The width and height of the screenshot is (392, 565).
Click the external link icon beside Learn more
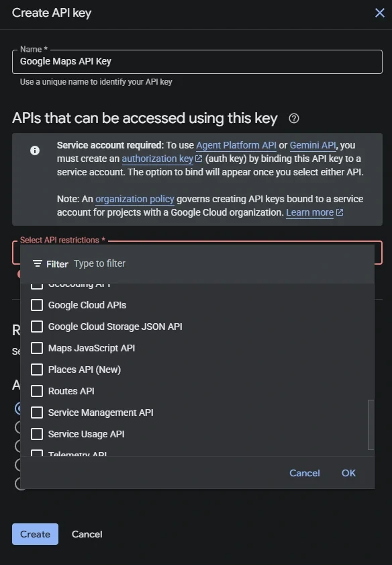340,212
